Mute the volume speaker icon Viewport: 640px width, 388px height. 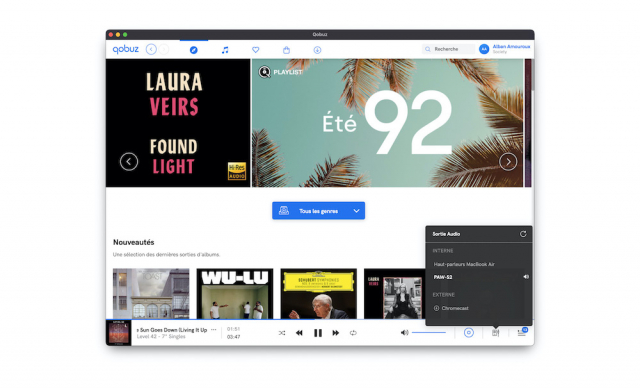click(404, 333)
